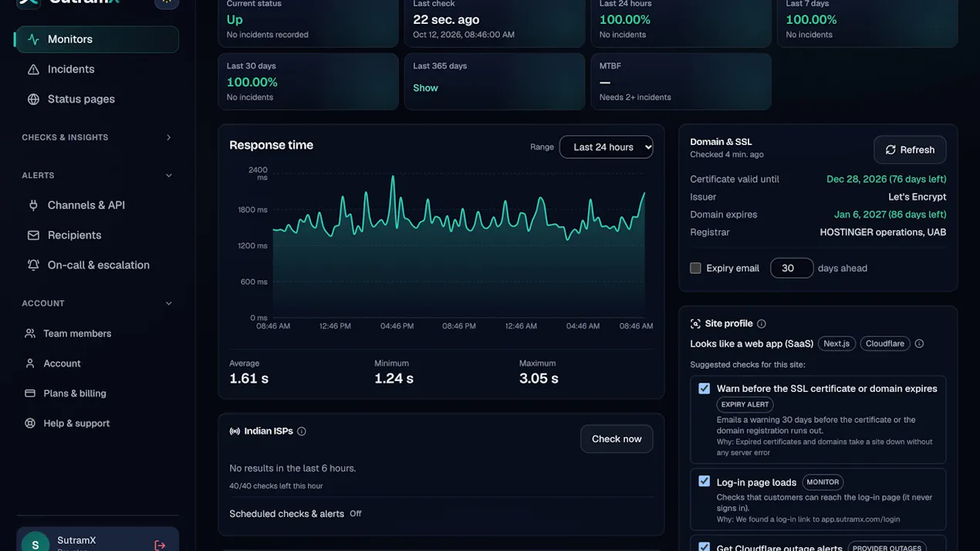Click the logout icon beside SutramX
This screenshot has width=980, height=551.
click(x=160, y=545)
